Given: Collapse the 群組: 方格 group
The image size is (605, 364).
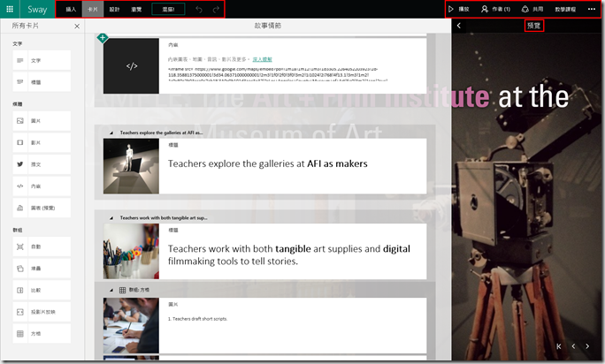Looking at the screenshot, I should coord(111,290).
